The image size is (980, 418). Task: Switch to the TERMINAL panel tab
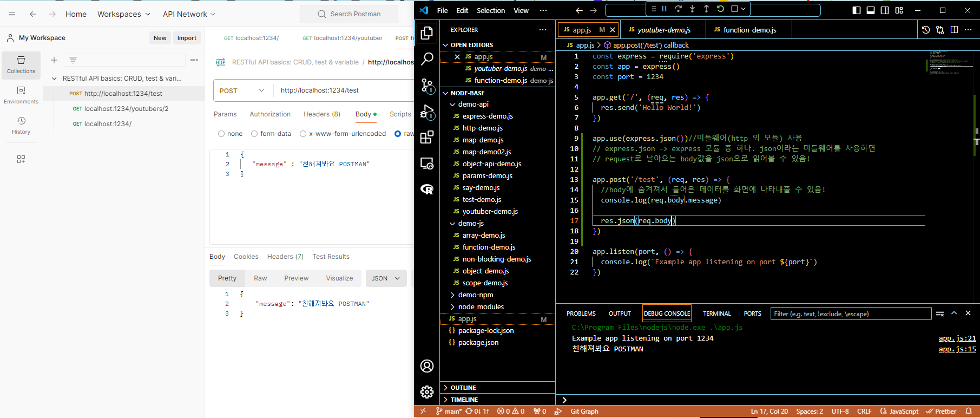click(716, 313)
